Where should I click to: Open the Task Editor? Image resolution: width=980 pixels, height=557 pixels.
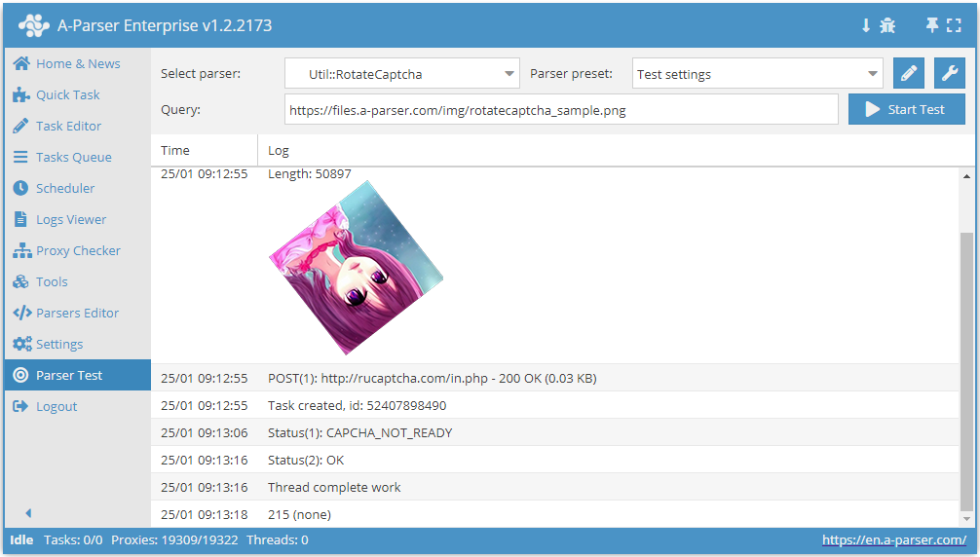68,126
